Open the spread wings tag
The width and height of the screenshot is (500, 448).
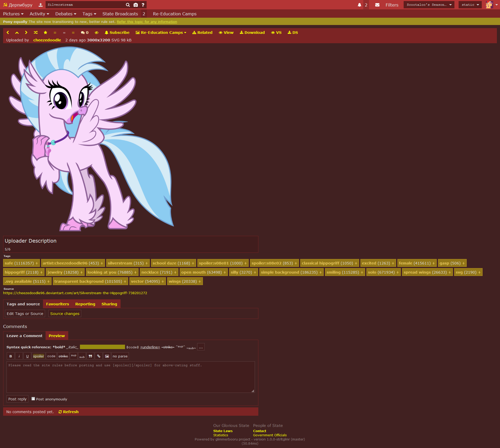coord(417,272)
